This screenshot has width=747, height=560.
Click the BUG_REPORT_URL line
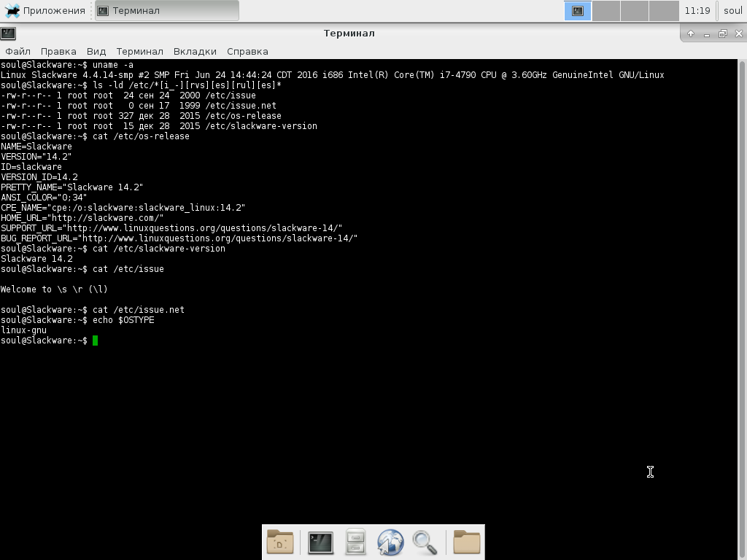coord(179,238)
